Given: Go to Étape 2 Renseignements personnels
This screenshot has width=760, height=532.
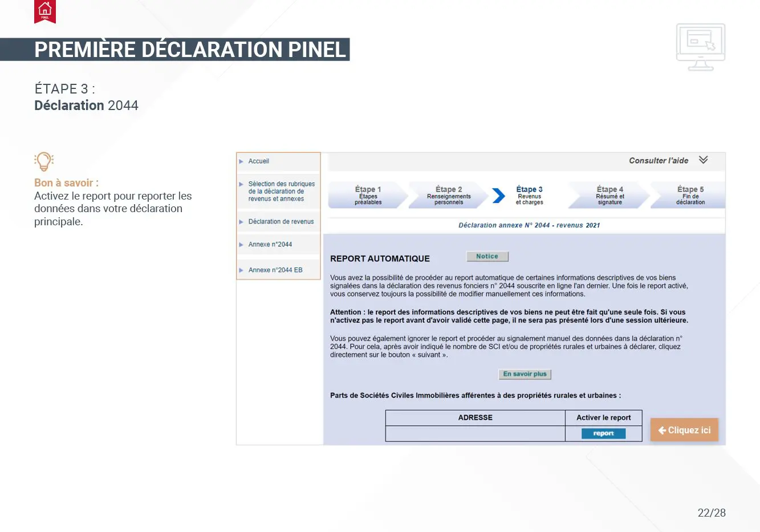Looking at the screenshot, I should pos(449,196).
